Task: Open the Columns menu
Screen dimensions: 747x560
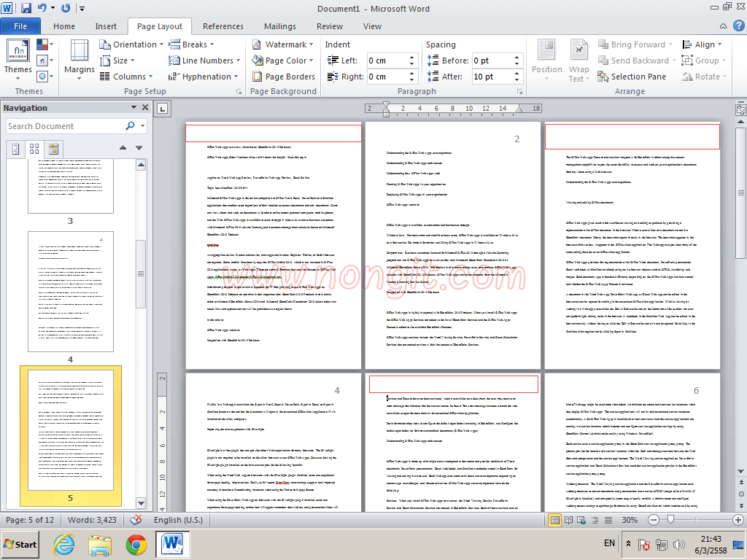Action: click(x=126, y=77)
